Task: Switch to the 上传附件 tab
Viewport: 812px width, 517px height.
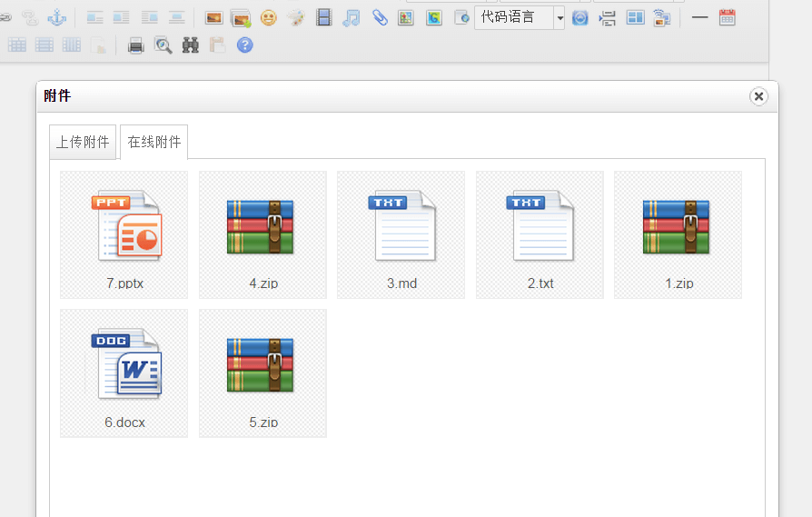Action: click(x=83, y=142)
